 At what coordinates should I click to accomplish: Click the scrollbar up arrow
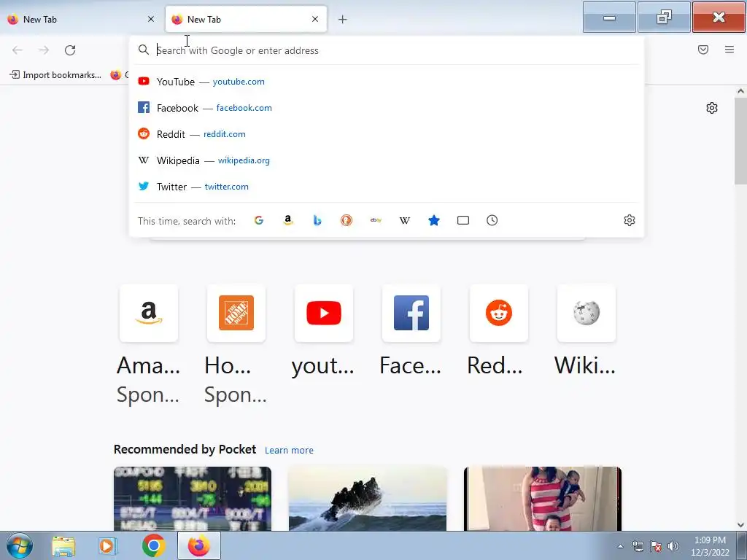tap(740, 91)
